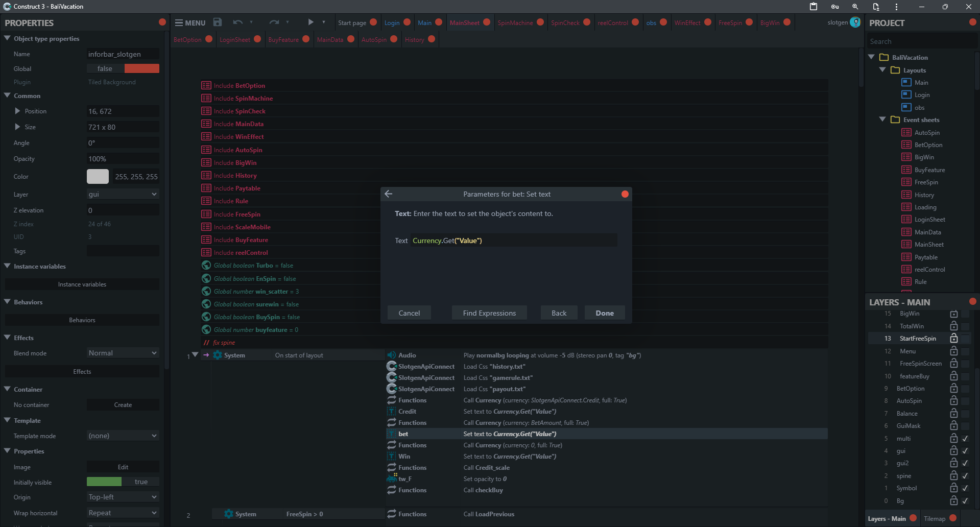The width and height of the screenshot is (980, 527).
Task: Click the zoom magnifier icon in title bar
Action: point(855,7)
